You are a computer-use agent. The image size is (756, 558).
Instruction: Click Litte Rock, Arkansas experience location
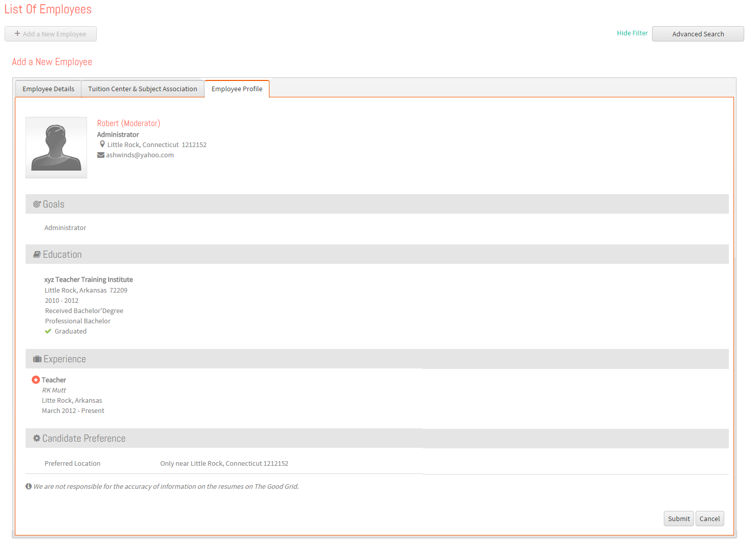coord(72,401)
